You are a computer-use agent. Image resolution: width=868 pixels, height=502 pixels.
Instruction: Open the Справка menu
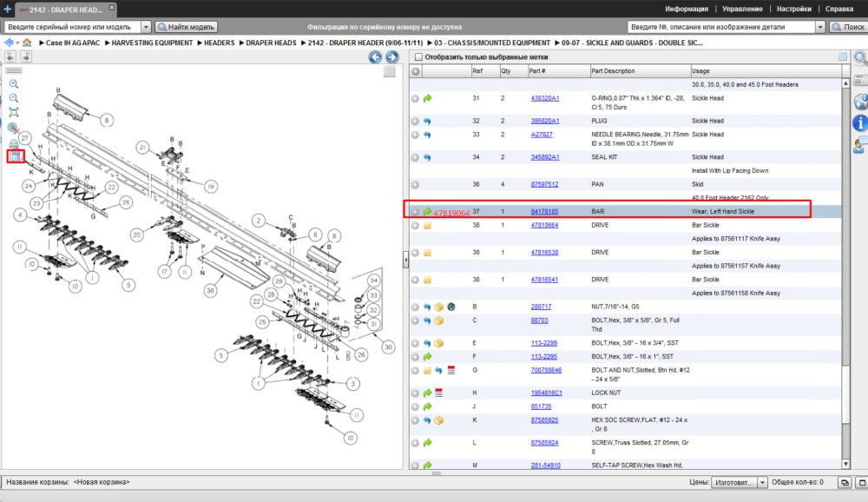point(839,9)
